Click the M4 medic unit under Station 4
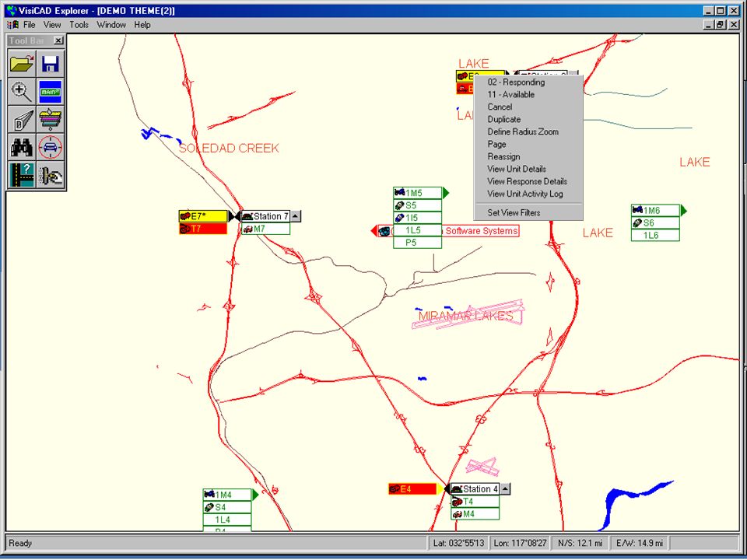The image size is (747, 560). [475, 514]
